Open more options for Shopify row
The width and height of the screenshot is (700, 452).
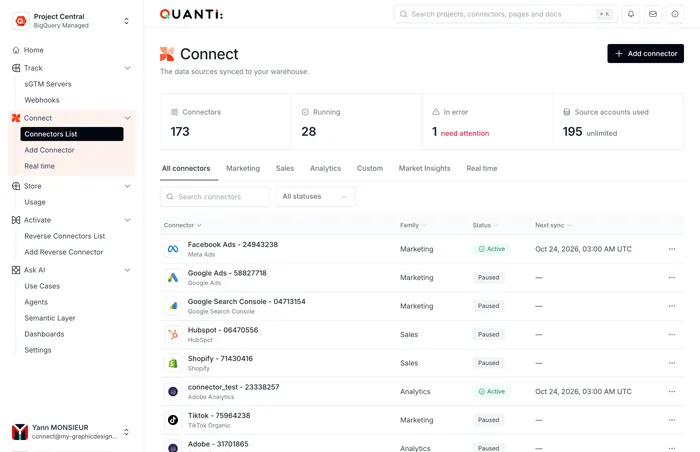[x=672, y=363]
